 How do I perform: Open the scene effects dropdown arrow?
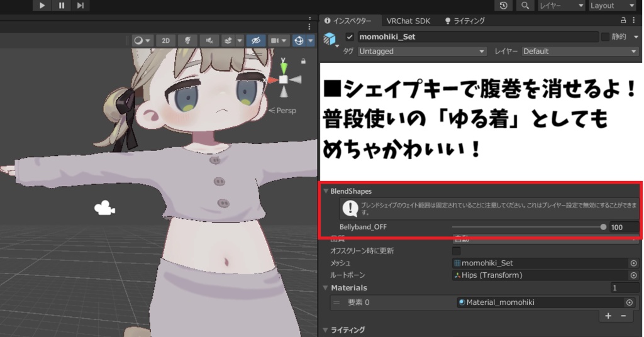[x=240, y=40]
